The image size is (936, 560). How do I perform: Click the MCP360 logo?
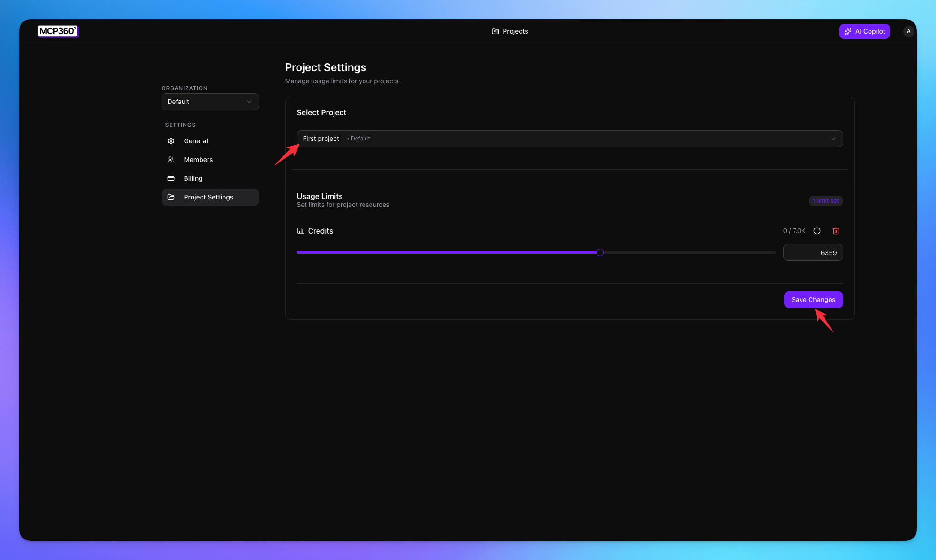(58, 31)
